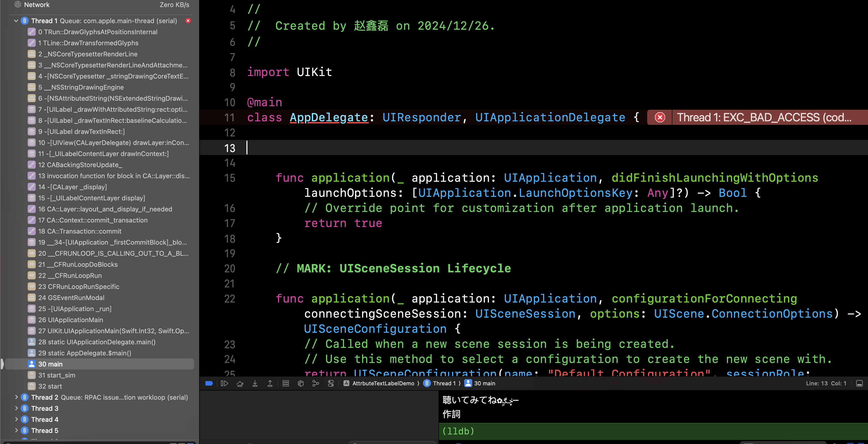Click line number 11 in editor gutter
The width and height of the screenshot is (868, 444).
tap(230, 117)
